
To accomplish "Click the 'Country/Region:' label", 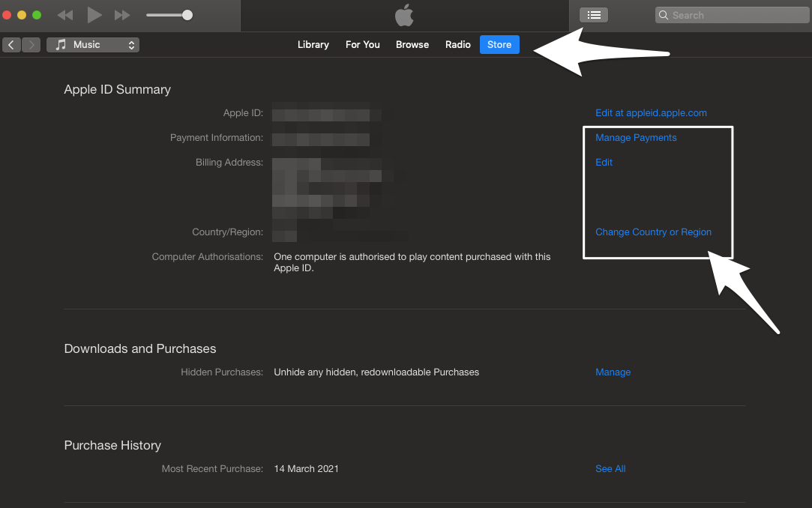I will click(228, 232).
